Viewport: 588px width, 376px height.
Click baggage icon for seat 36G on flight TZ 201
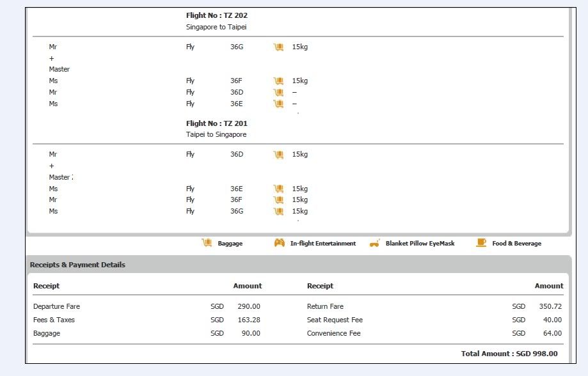click(278, 211)
